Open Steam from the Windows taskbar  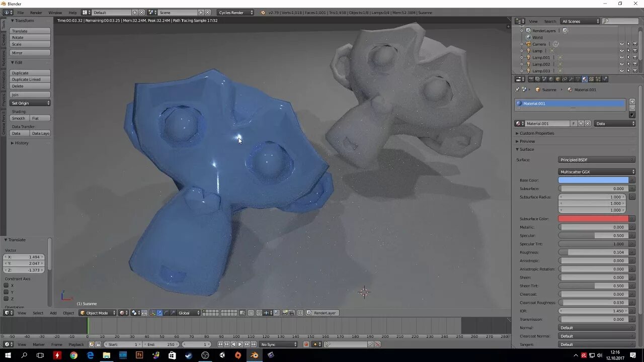pos(188,355)
